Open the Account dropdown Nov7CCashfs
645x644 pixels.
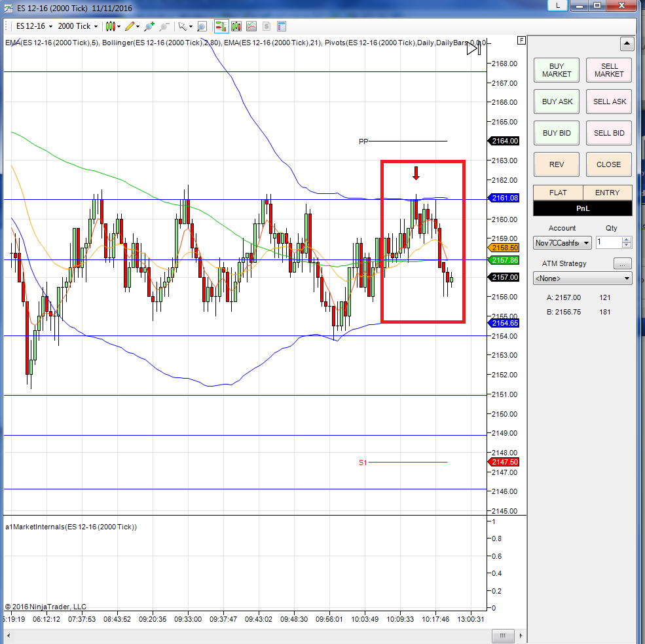pos(562,243)
